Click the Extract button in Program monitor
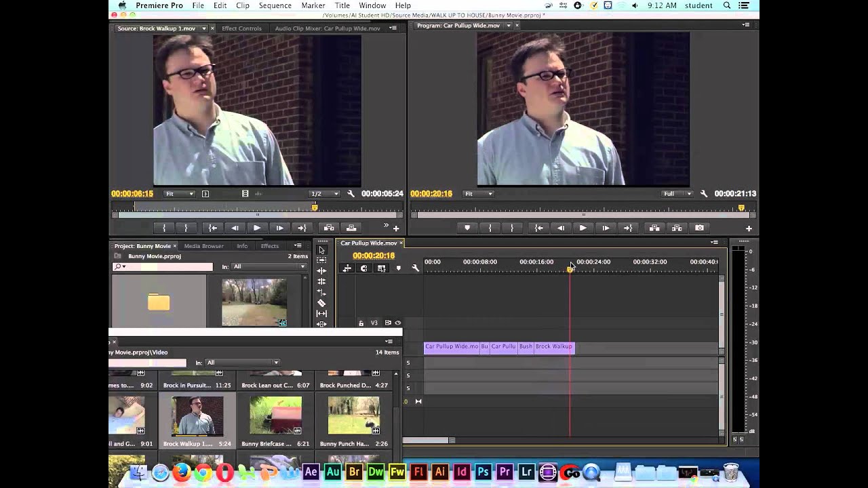868x488 pixels. tap(677, 228)
